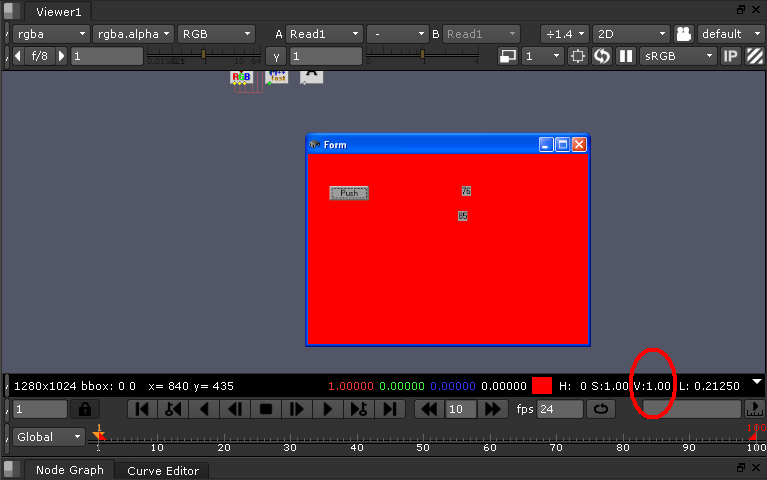Go to the last frame
Image resolution: width=767 pixels, height=480 pixels.
pos(390,409)
